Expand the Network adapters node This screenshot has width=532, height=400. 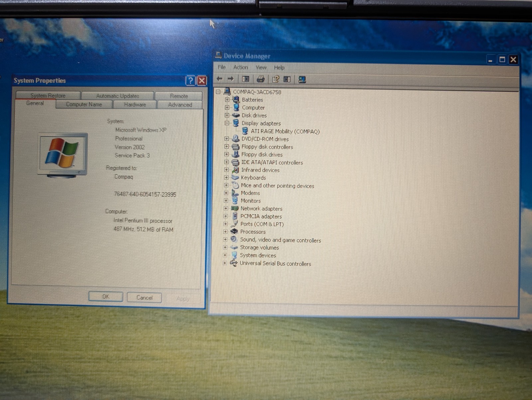(x=226, y=208)
